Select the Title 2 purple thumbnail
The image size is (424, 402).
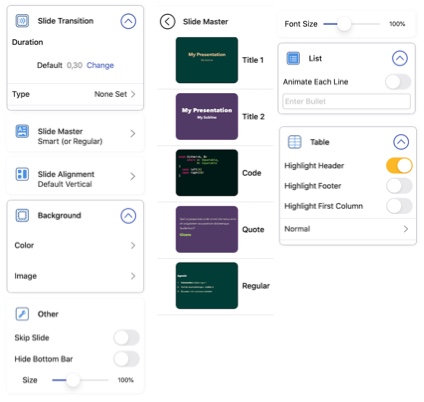(207, 116)
